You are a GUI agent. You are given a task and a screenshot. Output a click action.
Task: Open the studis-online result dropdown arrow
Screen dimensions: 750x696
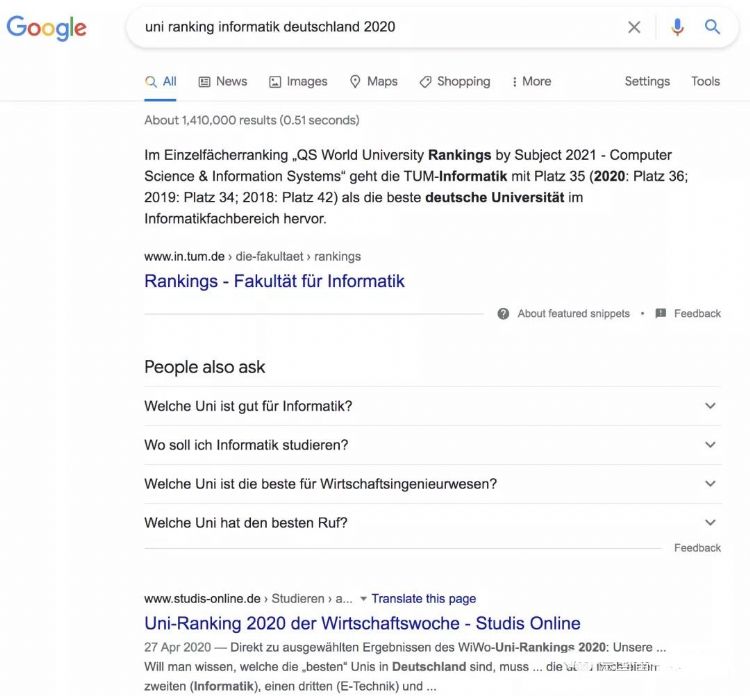pos(363,599)
